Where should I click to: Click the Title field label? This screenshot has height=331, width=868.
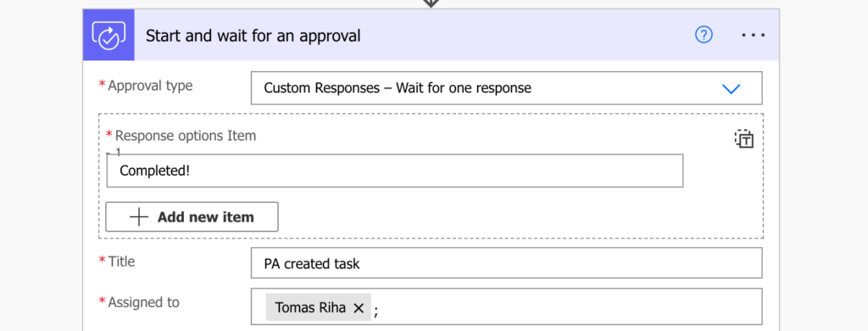coord(121,261)
